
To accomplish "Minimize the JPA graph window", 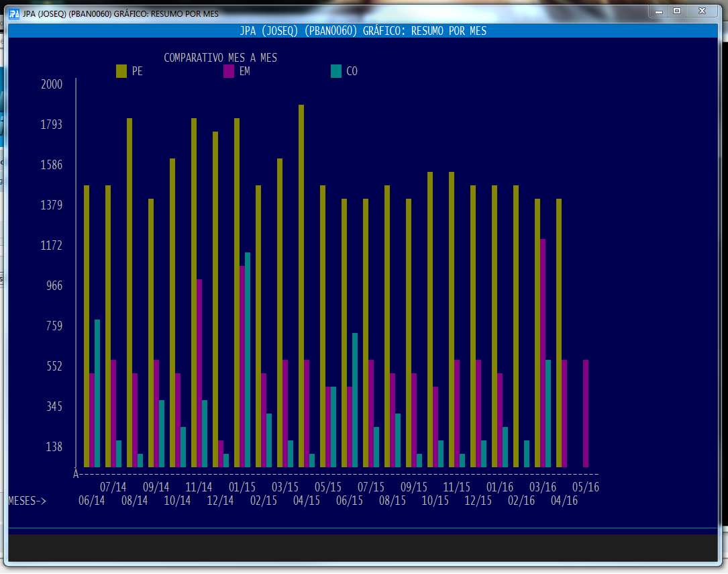I will click(x=659, y=11).
